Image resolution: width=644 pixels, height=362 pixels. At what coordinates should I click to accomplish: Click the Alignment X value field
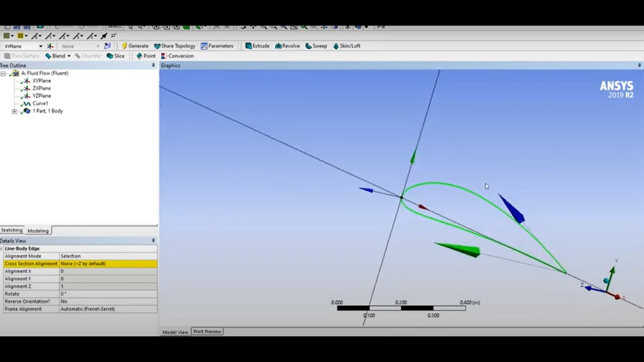click(x=108, y=271)
